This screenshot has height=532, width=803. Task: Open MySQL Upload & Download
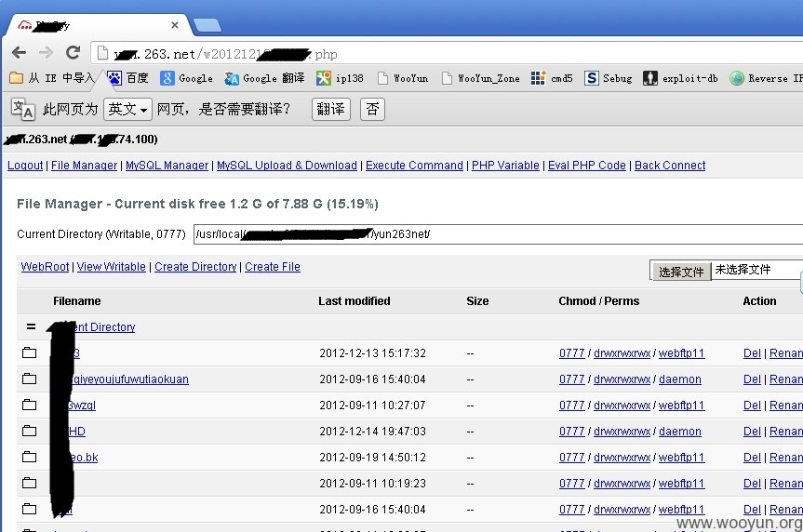point(287,166)
